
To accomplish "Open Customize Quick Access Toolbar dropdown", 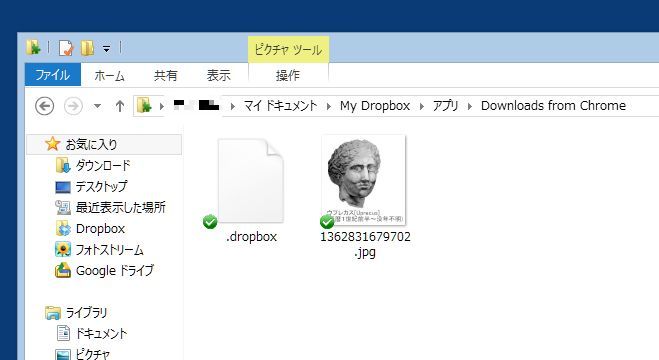I will pos(107,49).
